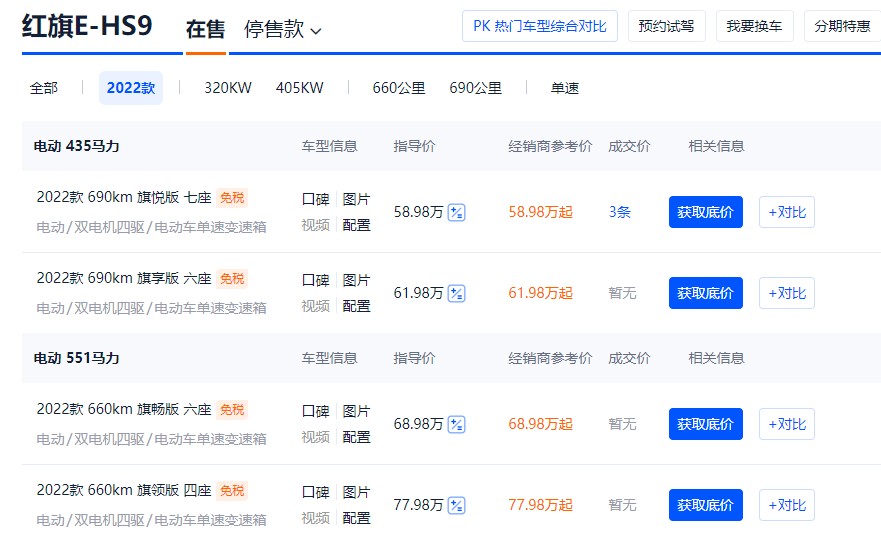Image resolution: width=881 pixels, height=541 pixels.
Task: Open 2022款 660km 旗畅版 六座 model
Action: [x=124, y=410]
